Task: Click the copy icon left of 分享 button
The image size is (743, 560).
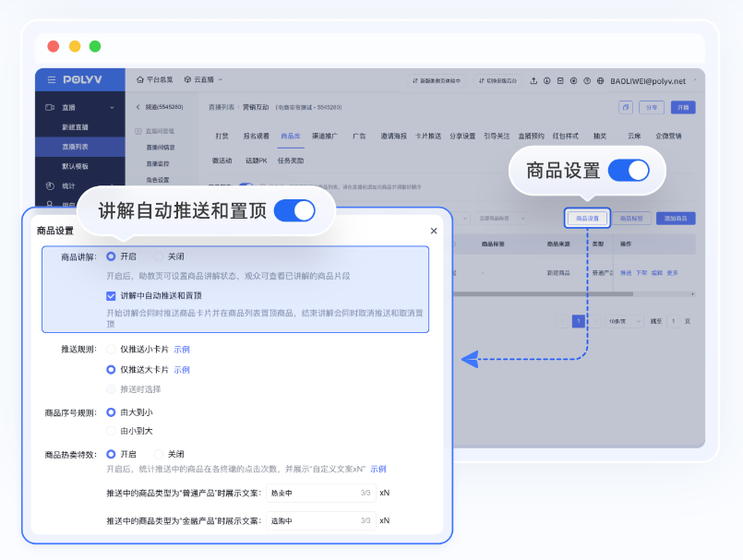Action: tap(626, 107)
